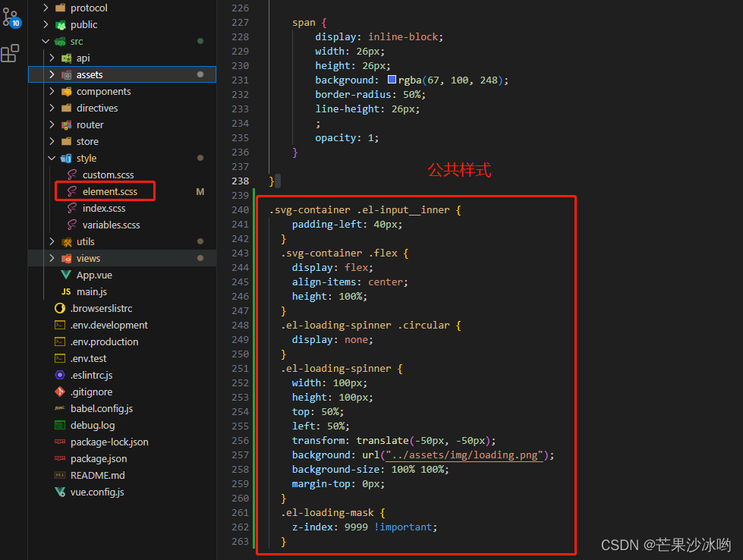Viewport: 743px width, 560px height.
Task: Click line number 251 in gutter
Action: point(241,368)
